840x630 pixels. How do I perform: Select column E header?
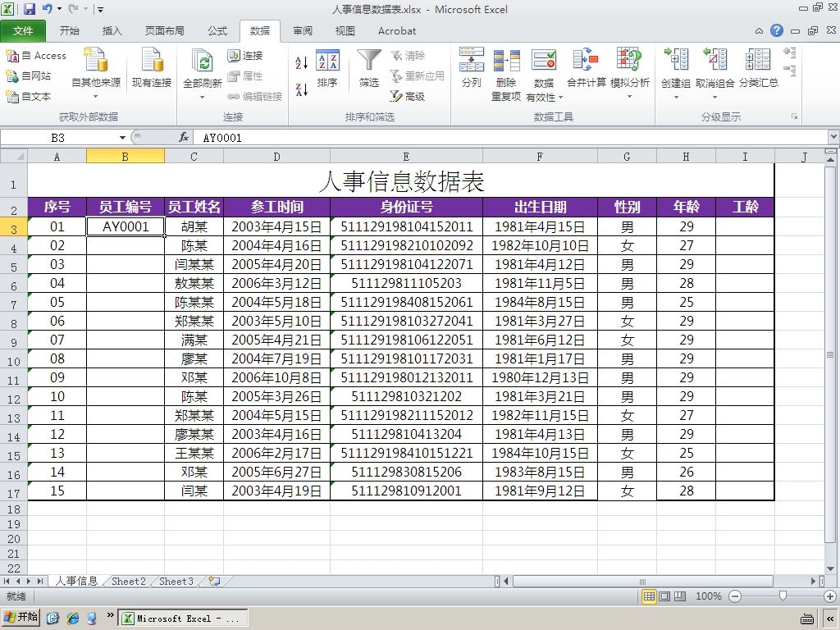pos(406,157)
